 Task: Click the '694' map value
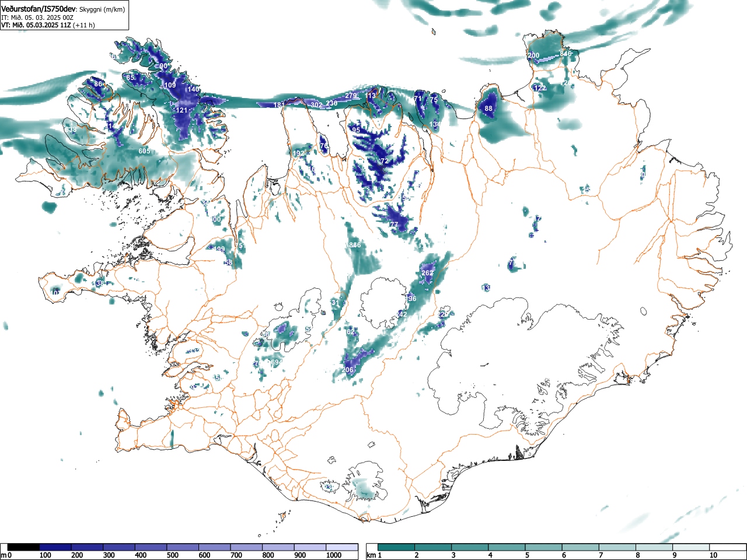coord(276,362)
